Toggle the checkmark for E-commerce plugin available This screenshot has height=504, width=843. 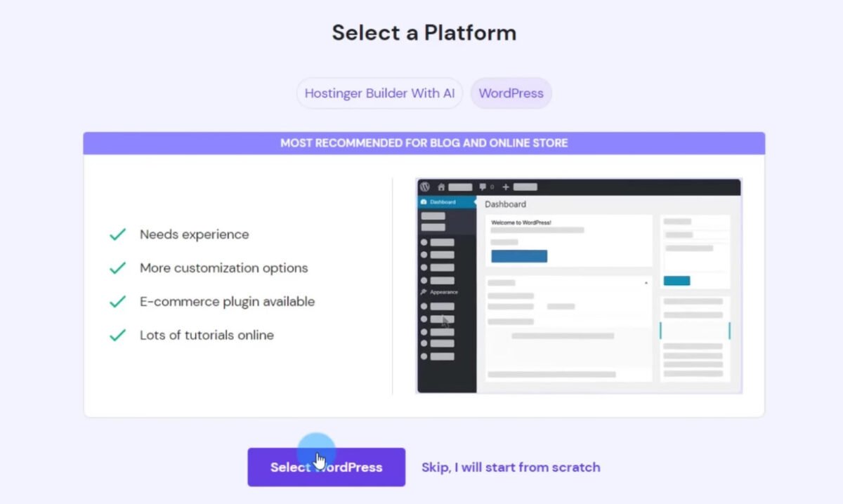pos(117,301)
